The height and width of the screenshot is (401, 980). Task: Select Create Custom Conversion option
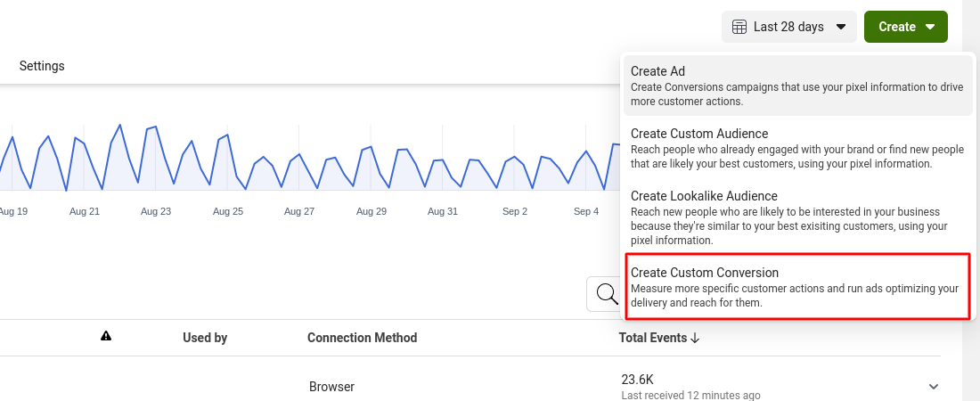pyautogui.click(x=797, y=287)
